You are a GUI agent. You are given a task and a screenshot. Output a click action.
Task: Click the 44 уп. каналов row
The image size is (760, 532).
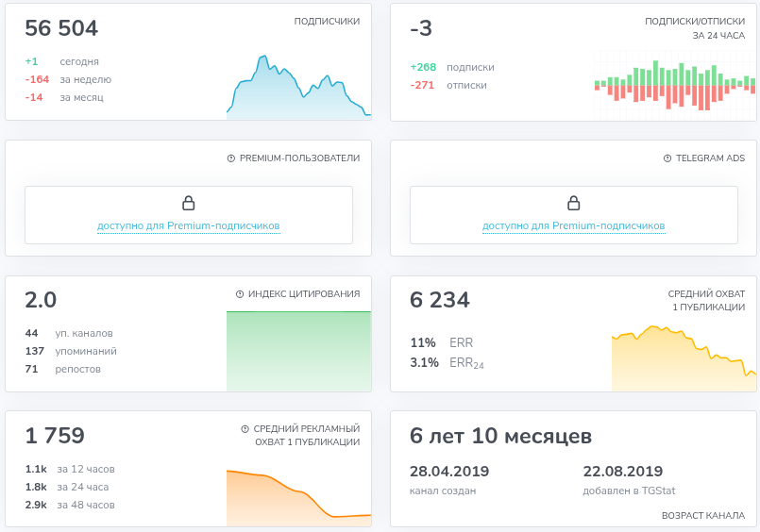coord(70,333)
